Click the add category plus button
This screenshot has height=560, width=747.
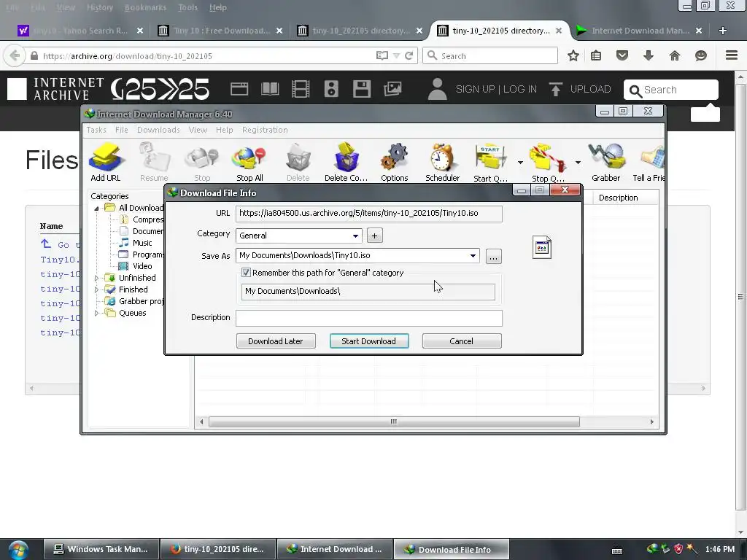[374, 236]
